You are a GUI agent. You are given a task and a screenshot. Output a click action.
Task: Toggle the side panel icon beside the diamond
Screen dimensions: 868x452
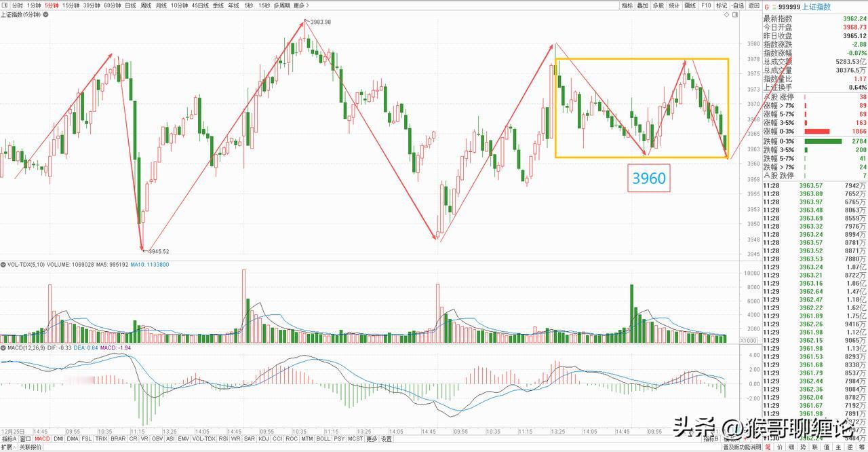[735, 14]
